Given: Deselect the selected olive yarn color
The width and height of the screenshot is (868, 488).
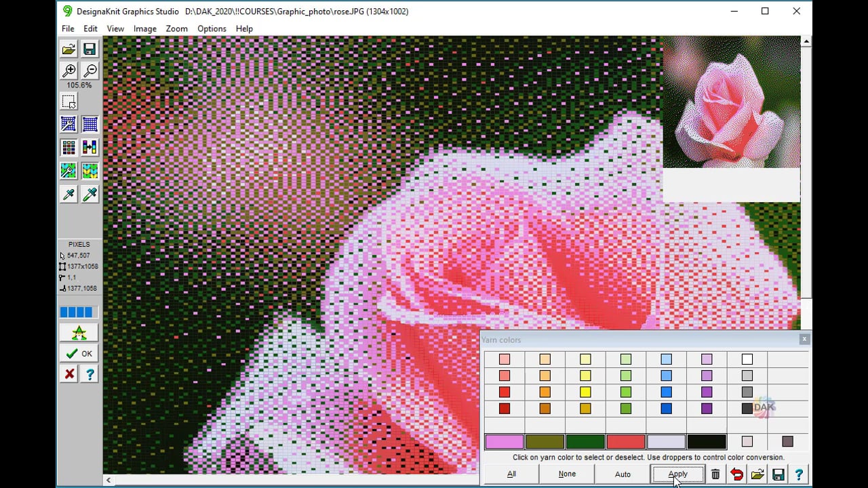Looking at the screenshot, I should (545, 442).
